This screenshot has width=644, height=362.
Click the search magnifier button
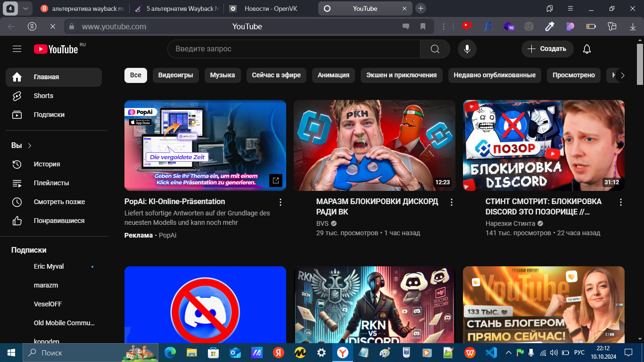pos(435,49)
